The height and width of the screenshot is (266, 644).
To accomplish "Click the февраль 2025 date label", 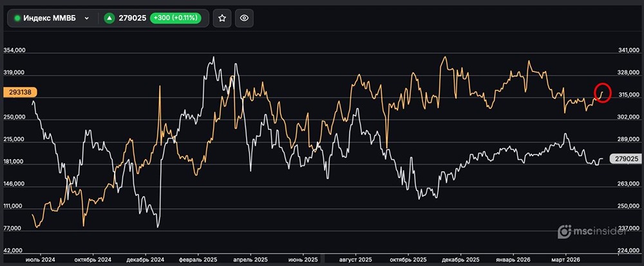I will pos(198,260).
